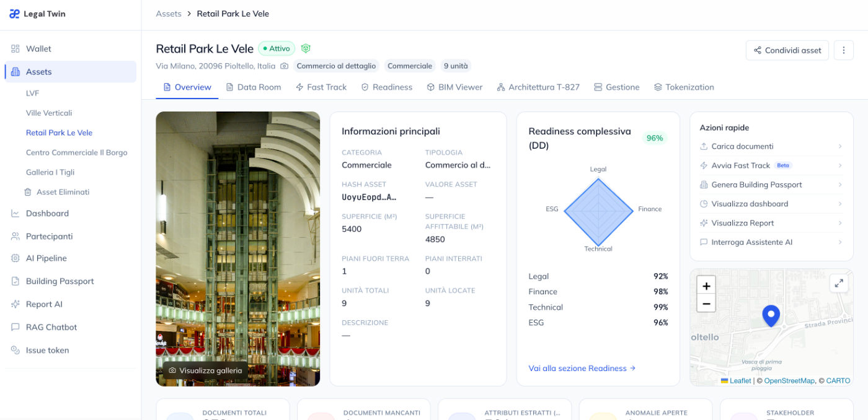
Task: Zoom in on the map
Action: (706, 286)
